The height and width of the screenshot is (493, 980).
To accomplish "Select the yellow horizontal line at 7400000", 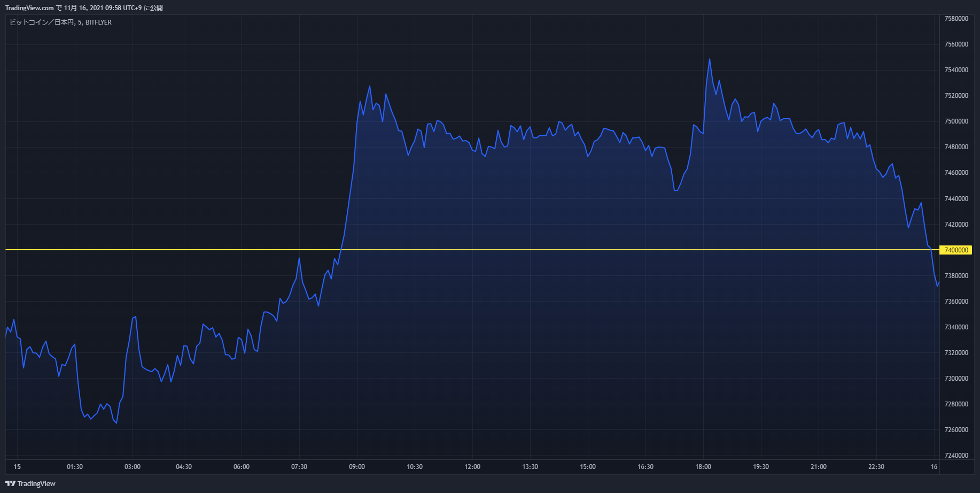I will (x=472, y=250).
